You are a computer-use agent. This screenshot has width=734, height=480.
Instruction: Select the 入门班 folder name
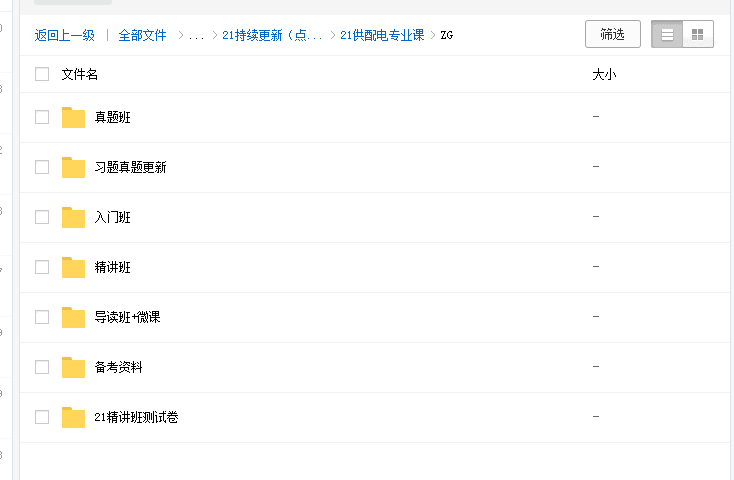pos(112,217)
